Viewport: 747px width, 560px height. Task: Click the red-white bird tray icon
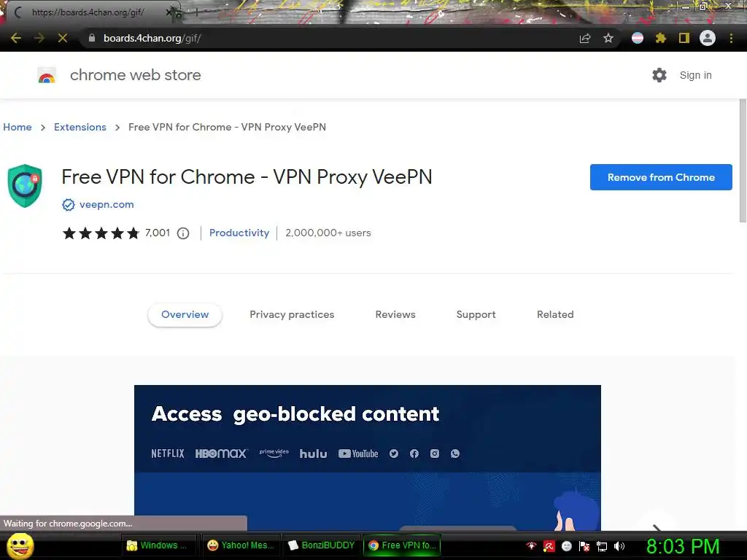click(x=531, y=546)
